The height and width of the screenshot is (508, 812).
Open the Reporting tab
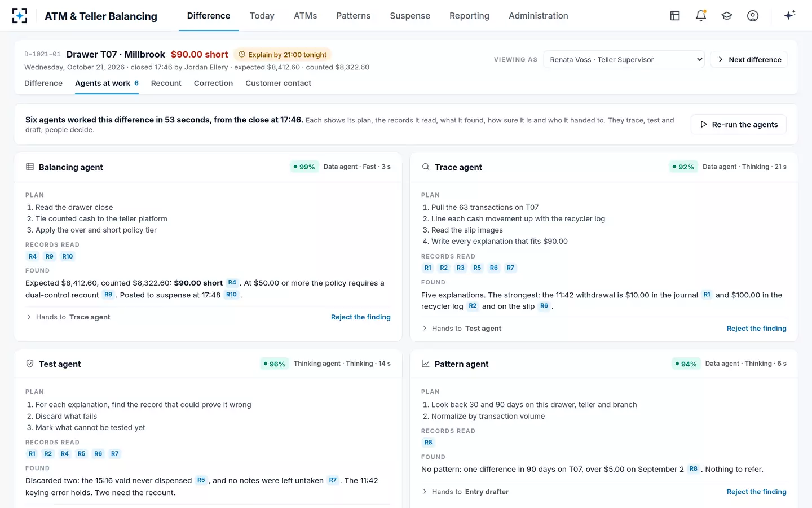click(469, 16)
